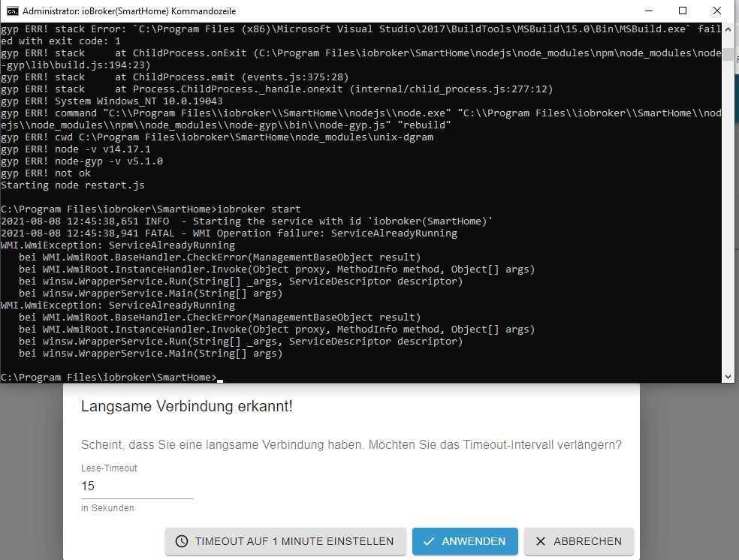Click 'Langsame Verbindung erkannt!' dialog heading
739x560 pixels.
pyautogui.click(x=187, y=406)
